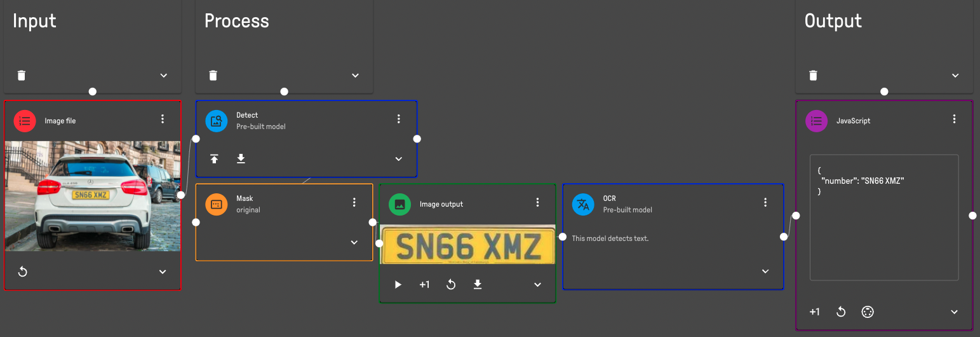Click the "Input" column title

[34, 21]
